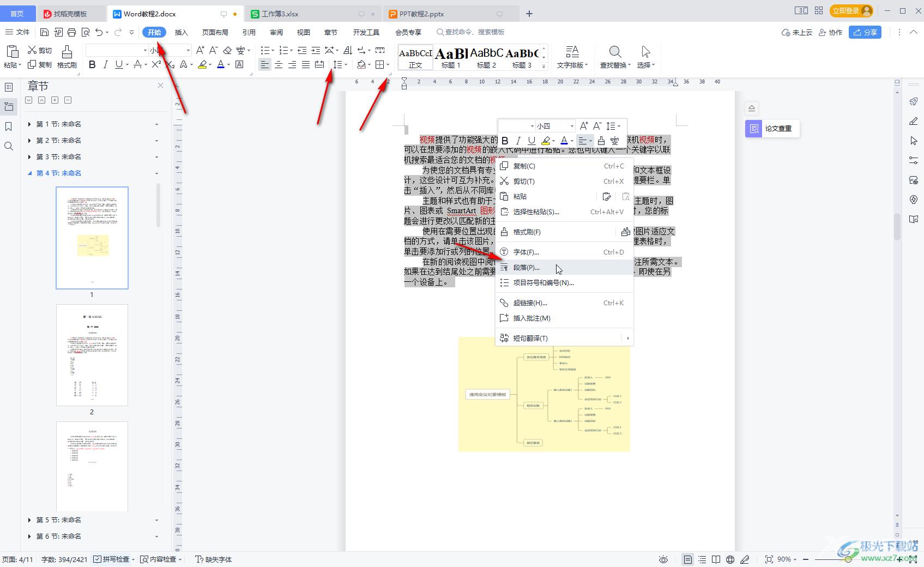Toggle outline view mode in status bar
Viewport: 924px width, 567px height.
coord(702,559)
